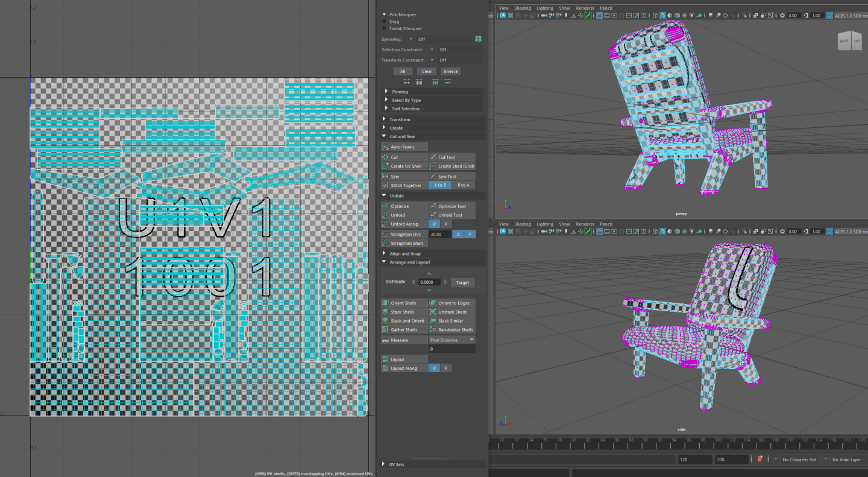Image resolution: width=868 pixels, height=477 pixels.
Task: Toggle U for Straighten UVs
Action: pos(458,234)
